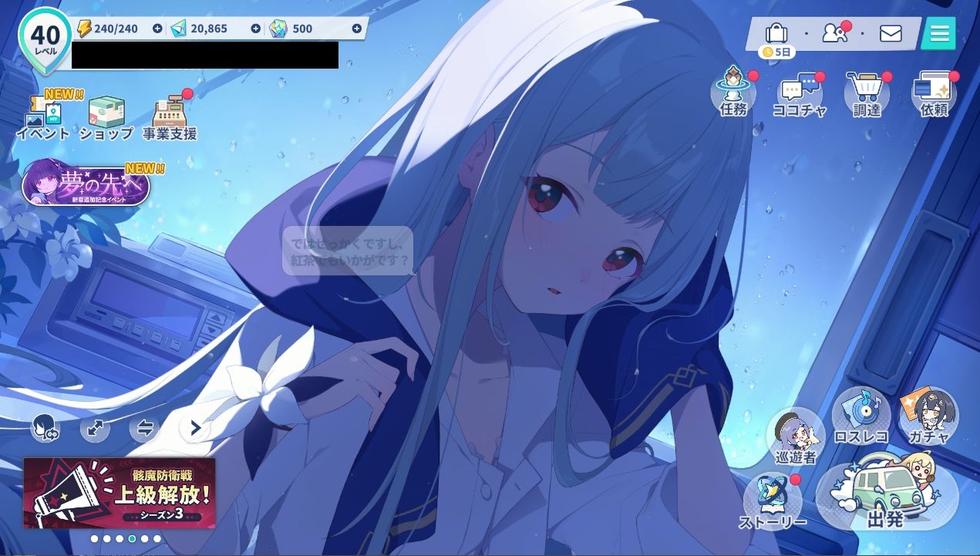Image resolution: width=980 pixels, height=556 pixels.
Task: Open the hamburger menu in top right
Action: click(x=938, y=33)
